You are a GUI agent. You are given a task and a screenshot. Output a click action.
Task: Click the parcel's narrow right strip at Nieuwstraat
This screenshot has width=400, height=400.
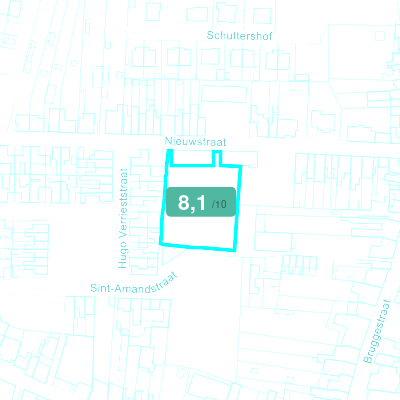217,158
